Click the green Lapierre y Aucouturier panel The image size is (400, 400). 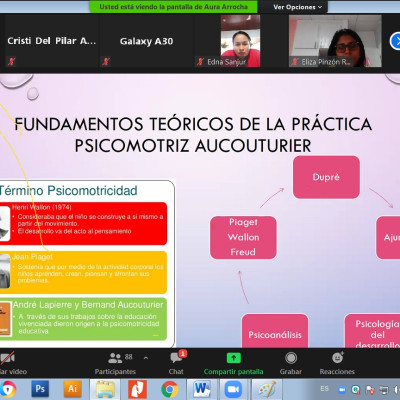(x=83, y=319)
